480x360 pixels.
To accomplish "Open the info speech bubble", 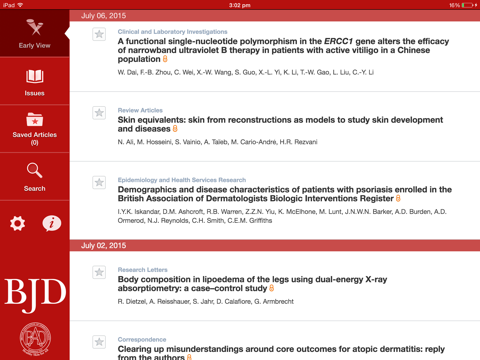I will click(x=52, y=223).
